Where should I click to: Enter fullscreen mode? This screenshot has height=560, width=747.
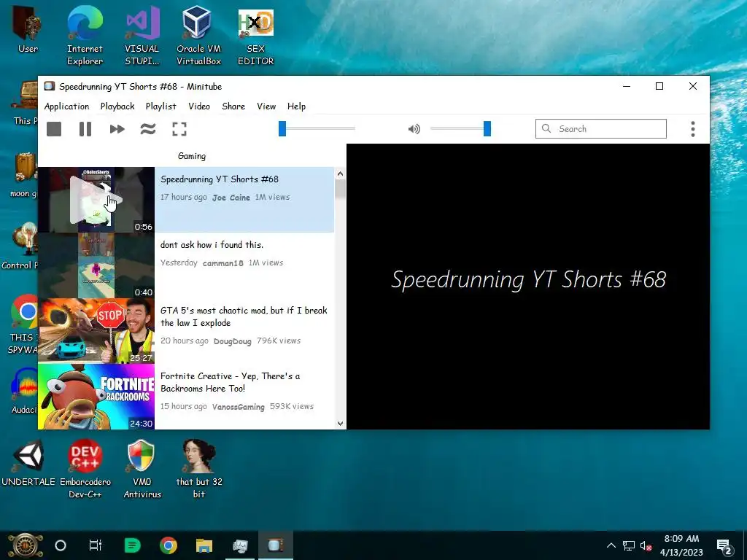tap(179, 129)
